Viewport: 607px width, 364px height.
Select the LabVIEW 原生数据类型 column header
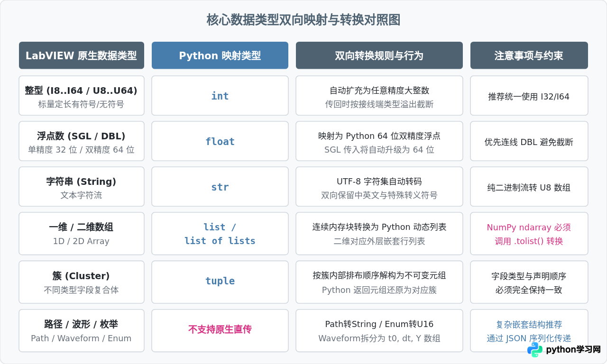pyautogui.click(x=82, y=55)
